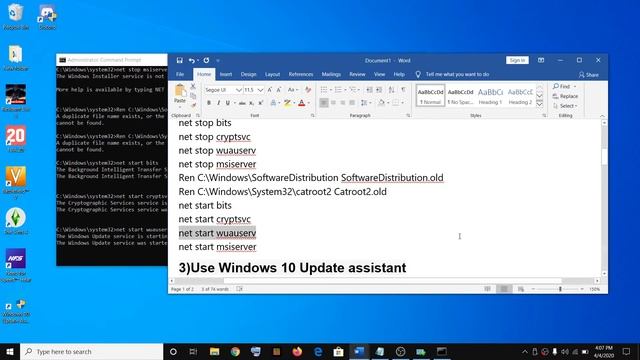
Task: Paste clipboard contents
Action: click(x=180, y=93)
